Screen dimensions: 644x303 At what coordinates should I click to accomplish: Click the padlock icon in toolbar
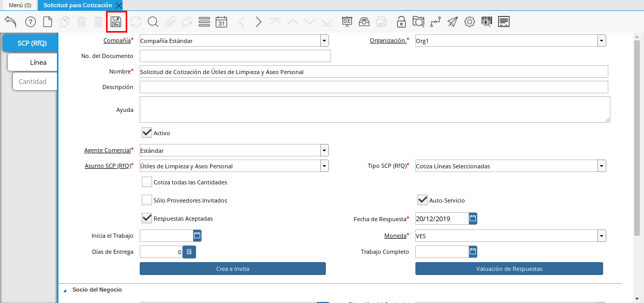pos(401,22)
